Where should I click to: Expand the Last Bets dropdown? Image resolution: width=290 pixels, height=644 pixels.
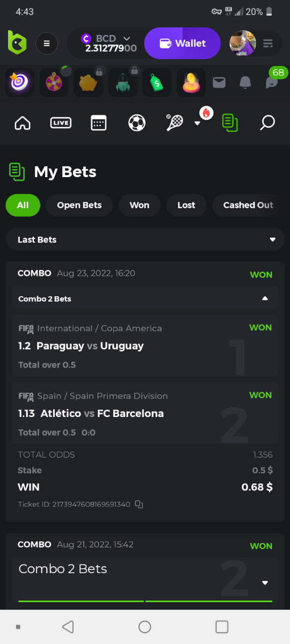pos(145,239)
